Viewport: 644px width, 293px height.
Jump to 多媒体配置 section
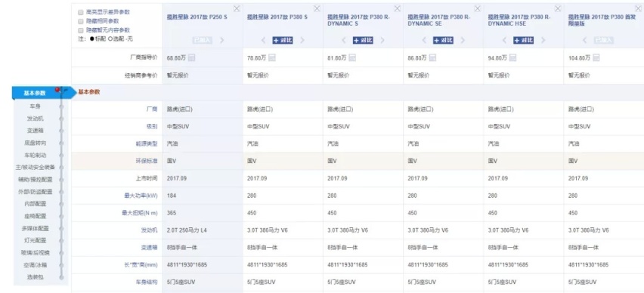35,229
